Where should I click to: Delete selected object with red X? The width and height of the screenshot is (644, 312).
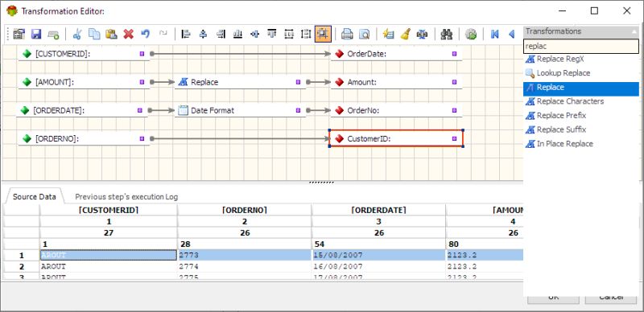129,34
